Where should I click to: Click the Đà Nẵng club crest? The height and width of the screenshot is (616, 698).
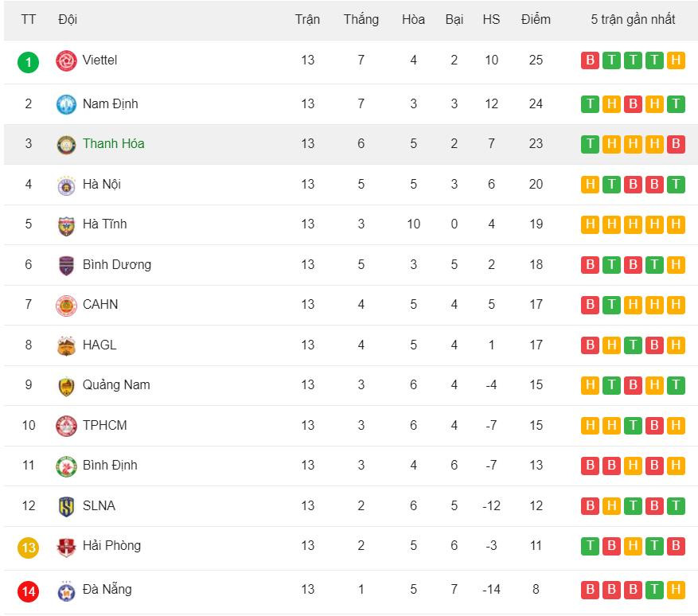pos(66,591)
